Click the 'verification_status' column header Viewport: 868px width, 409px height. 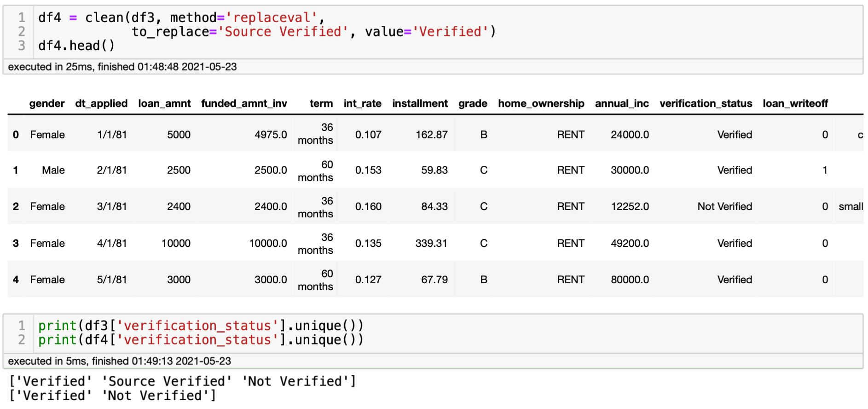(x=706, y=104)
